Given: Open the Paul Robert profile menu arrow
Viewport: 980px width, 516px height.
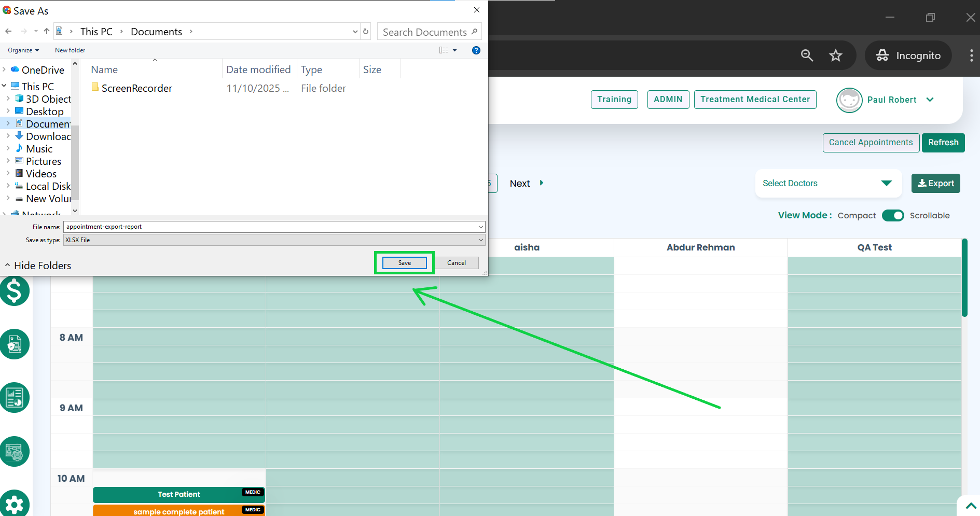Looking at the screenshot, I should point(930,100).
